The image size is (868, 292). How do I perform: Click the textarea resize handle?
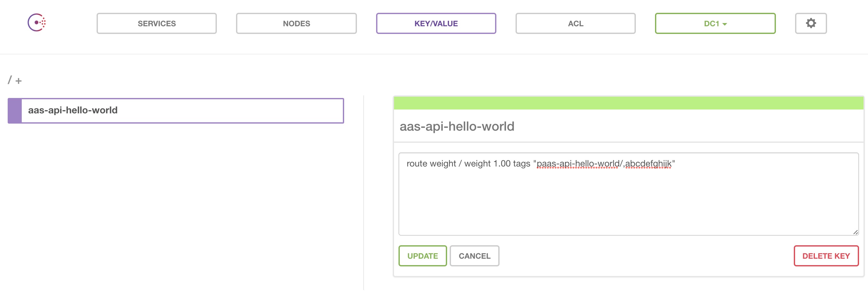[855, 232]
